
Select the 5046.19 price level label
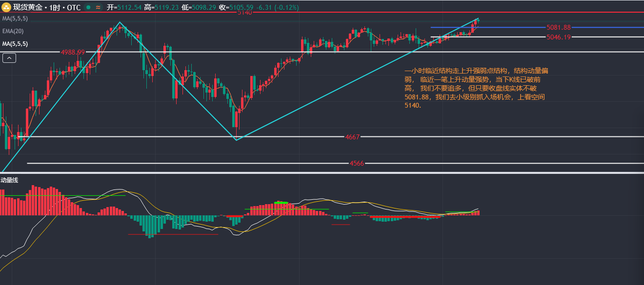click(x=558, y=37)
